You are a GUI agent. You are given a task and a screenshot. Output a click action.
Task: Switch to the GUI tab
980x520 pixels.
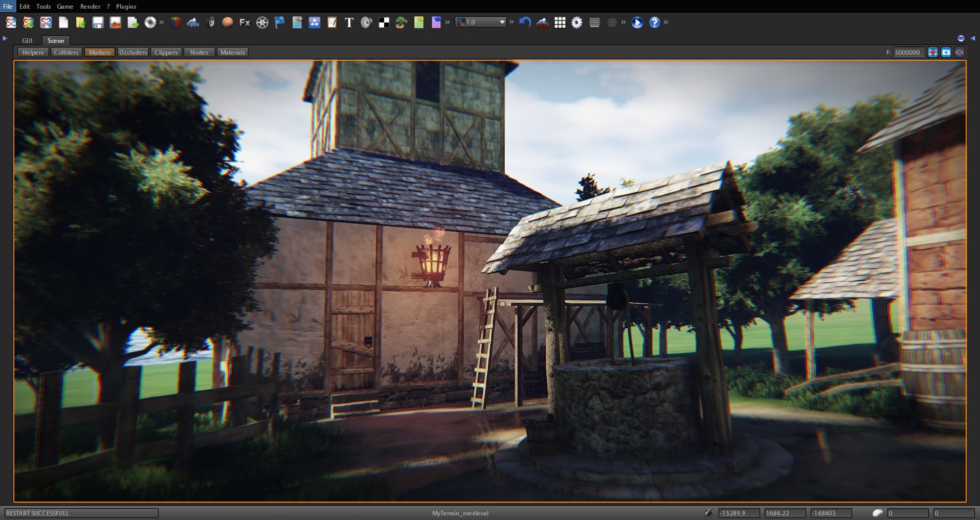(x=27, y=40)
